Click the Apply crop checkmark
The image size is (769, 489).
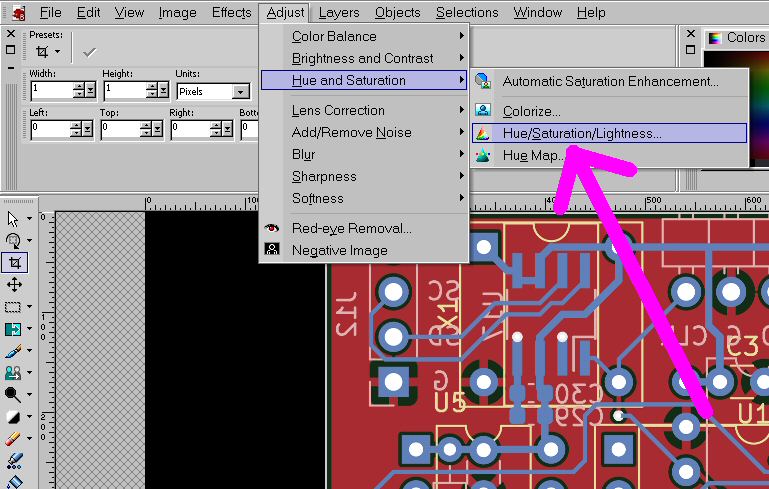(90, 51)
